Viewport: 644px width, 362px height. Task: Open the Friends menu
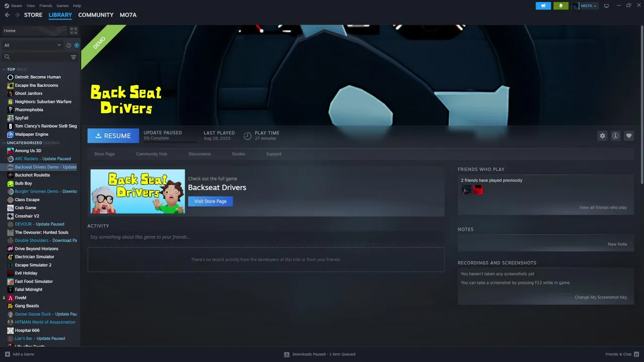[x=46, y=6]
